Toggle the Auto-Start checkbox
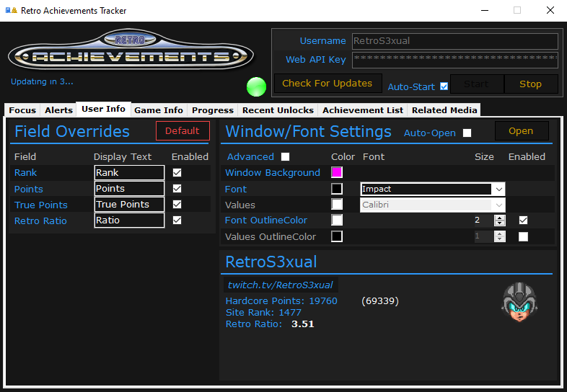 tap(444, 86)
